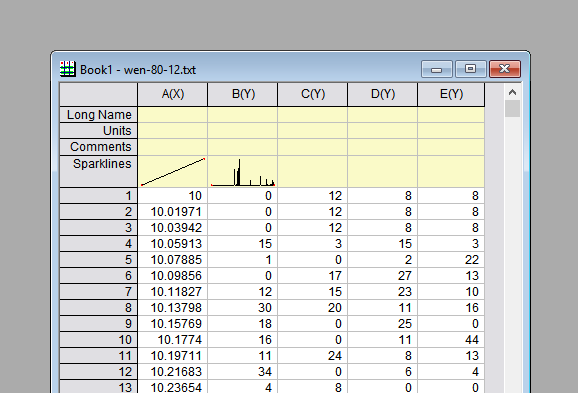Screen dimensions: 578x393
Task: Click the Units cell under D(Y)
Action: pyautogui.click(x=383, y=131)
